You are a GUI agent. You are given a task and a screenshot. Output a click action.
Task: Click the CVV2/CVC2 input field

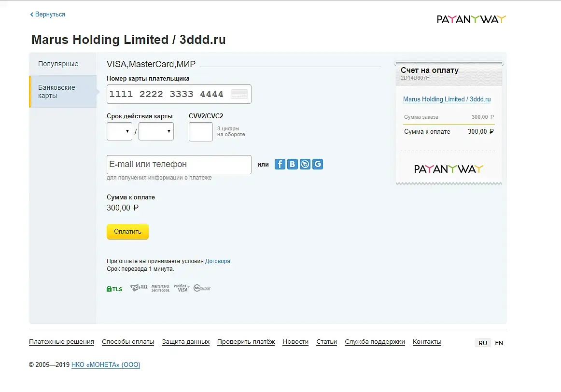[201, 132]
